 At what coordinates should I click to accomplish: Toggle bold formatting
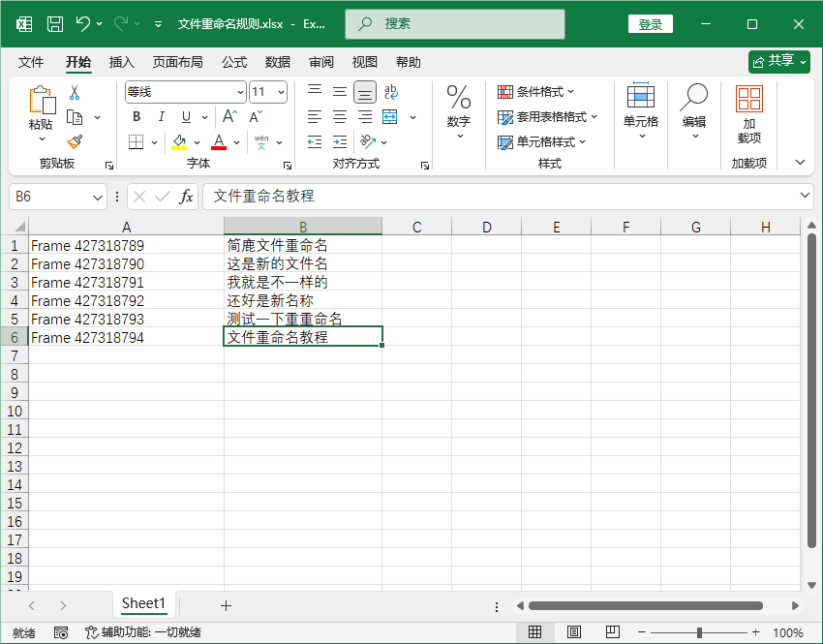[x=137, y=115]
